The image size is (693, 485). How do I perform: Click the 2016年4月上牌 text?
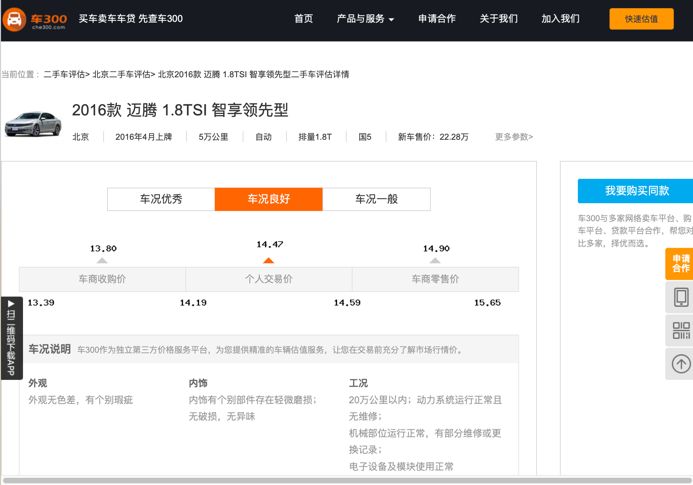pos(144,137)
